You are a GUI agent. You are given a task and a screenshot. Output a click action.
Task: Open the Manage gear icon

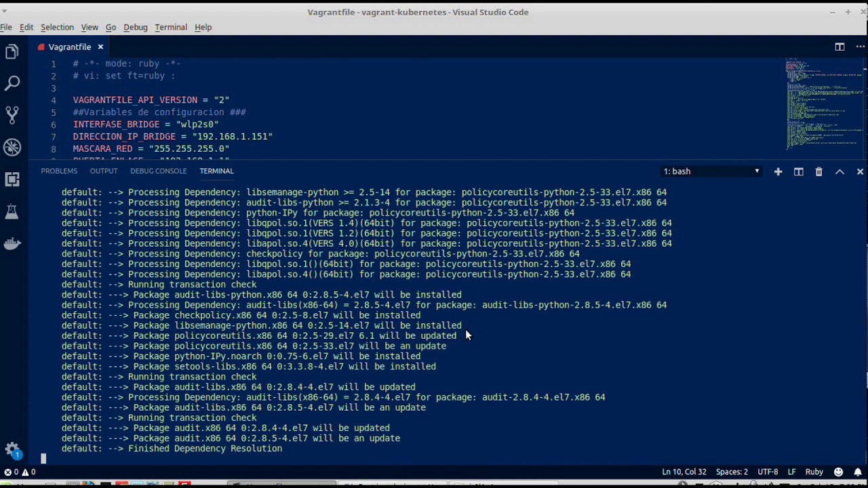click(12, 449)
